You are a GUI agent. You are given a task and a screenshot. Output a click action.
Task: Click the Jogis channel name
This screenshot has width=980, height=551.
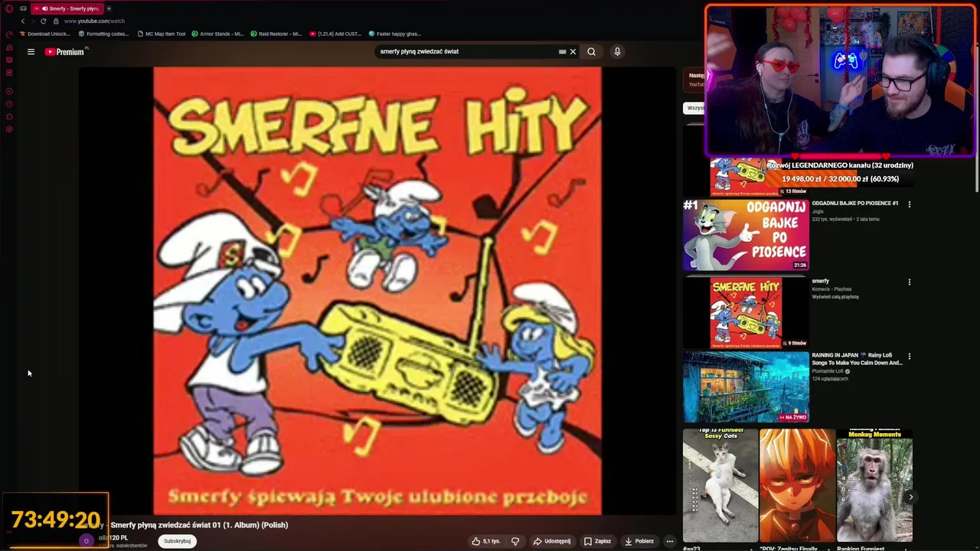coord(818,212)
